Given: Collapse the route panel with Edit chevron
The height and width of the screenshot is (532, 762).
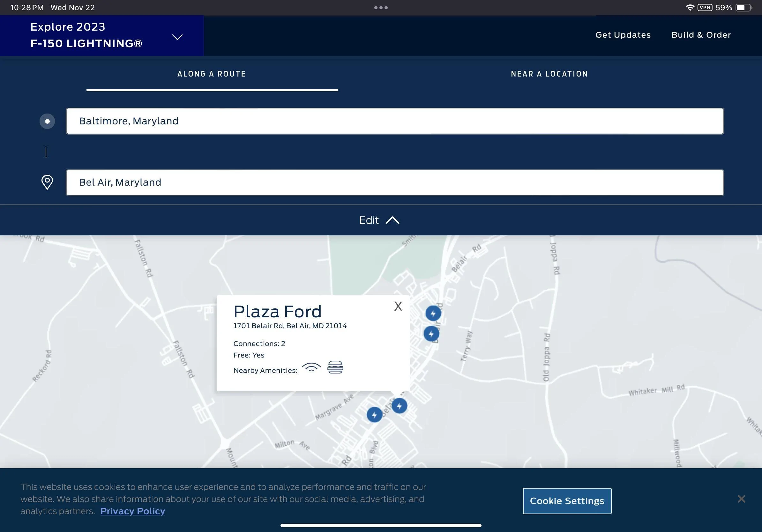Looking at the screenshot, I should click(x=379, y=220).
